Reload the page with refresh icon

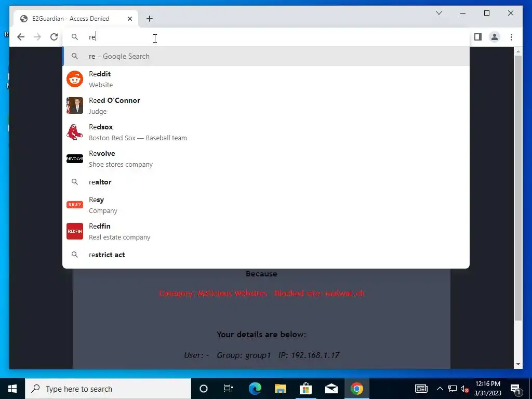[x=54, y=37]
